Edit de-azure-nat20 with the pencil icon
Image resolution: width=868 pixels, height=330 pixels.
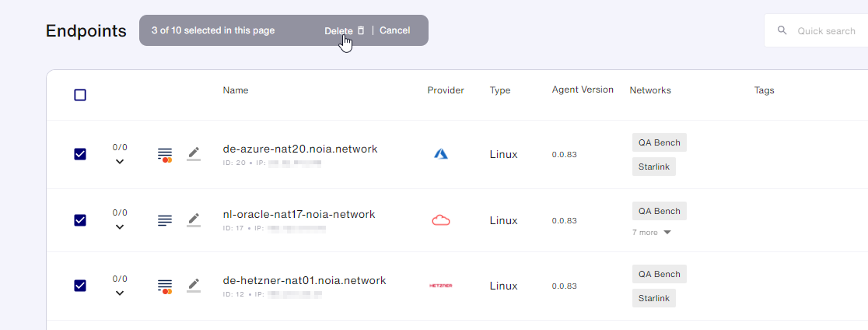tap(193, 154)
